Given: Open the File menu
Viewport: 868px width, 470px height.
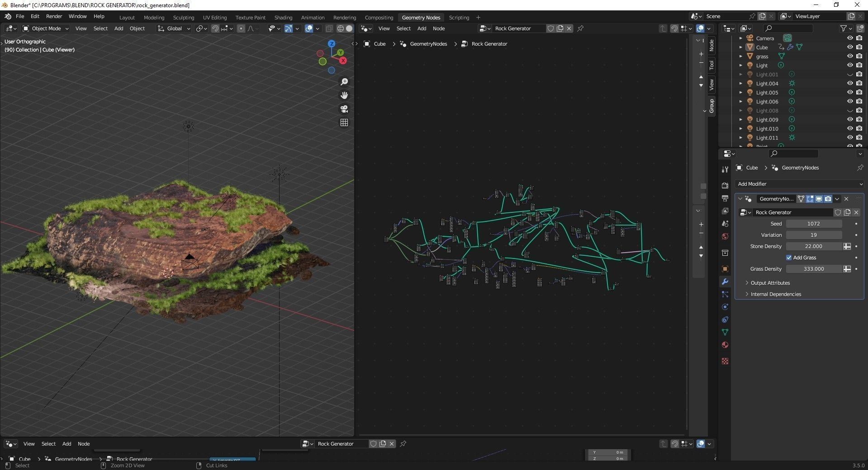Looking at the screenshot, I should coord(20,16).
